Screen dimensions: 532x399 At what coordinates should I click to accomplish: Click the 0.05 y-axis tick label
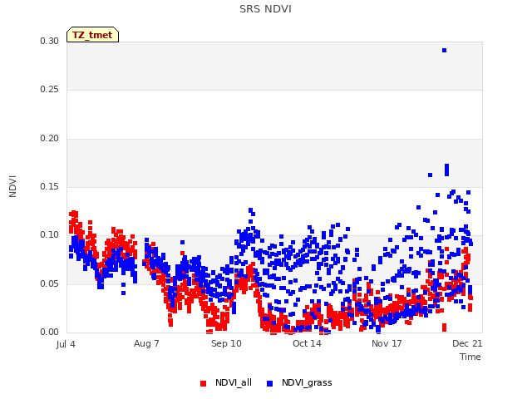(x=50, y=283)
